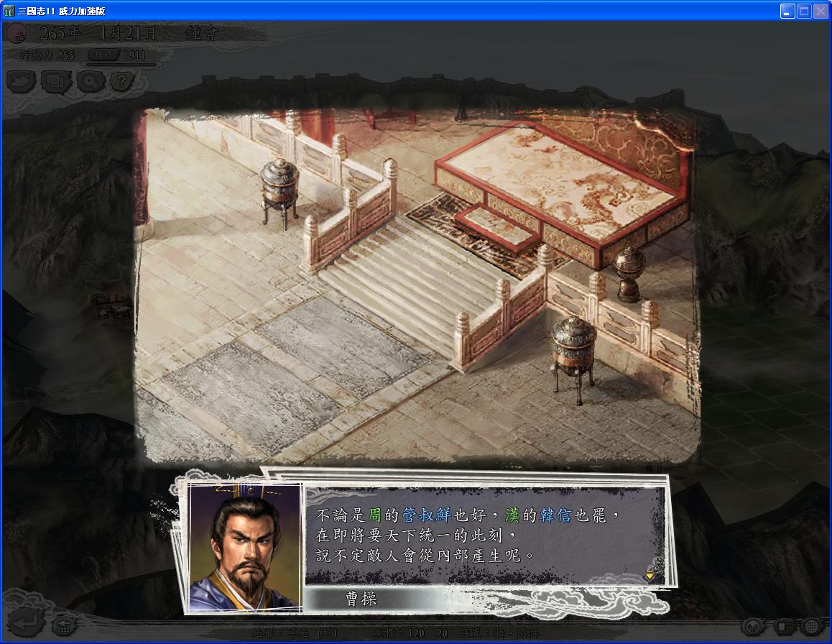Image resolution: width=832 pixels, height=644 pixels.
Task: Close the 三國志11 window
Action: [821, 11]
